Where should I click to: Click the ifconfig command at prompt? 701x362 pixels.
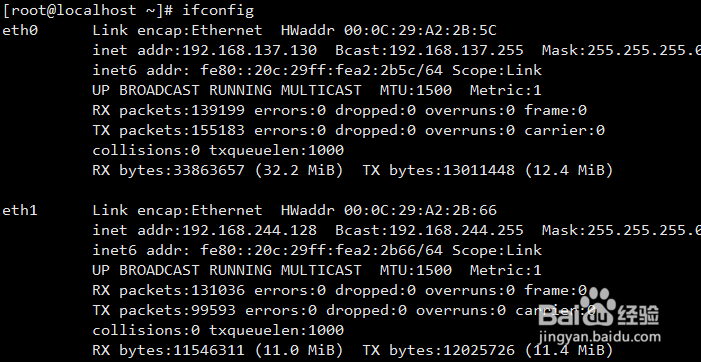(218, 10)
